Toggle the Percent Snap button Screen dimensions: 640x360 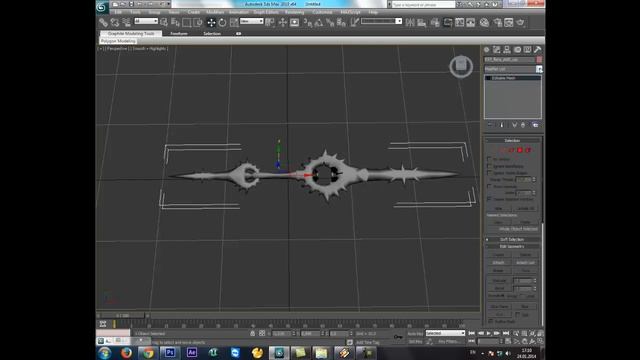pos(330,22)
